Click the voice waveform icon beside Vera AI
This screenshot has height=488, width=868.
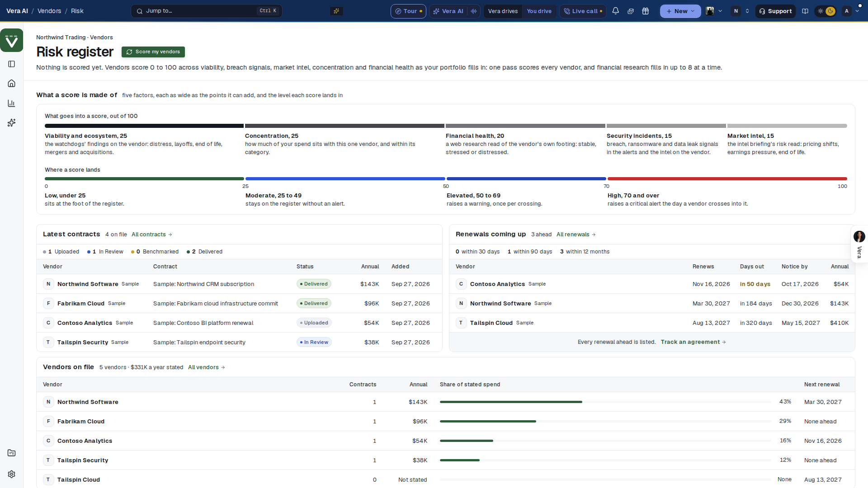(473, 11)
